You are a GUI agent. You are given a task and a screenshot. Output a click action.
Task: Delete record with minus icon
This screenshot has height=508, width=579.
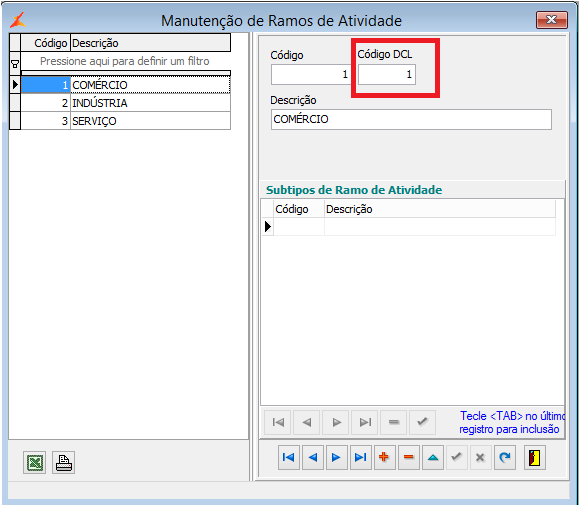(x=408, y=457)
